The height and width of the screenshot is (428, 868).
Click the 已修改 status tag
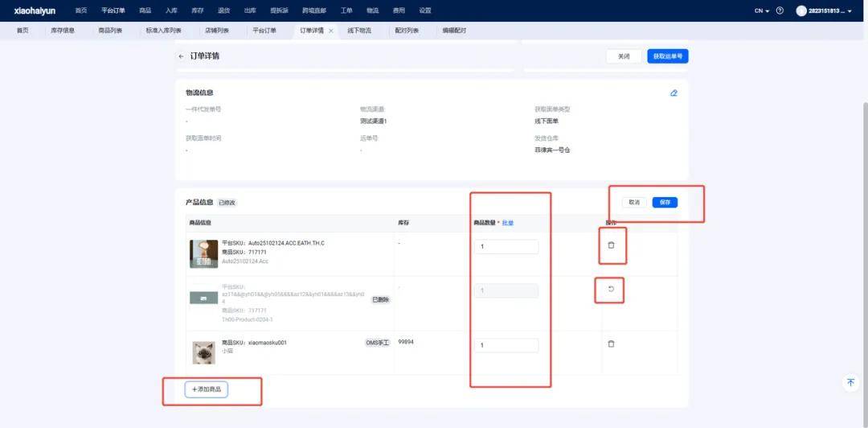tap(227, 203)
